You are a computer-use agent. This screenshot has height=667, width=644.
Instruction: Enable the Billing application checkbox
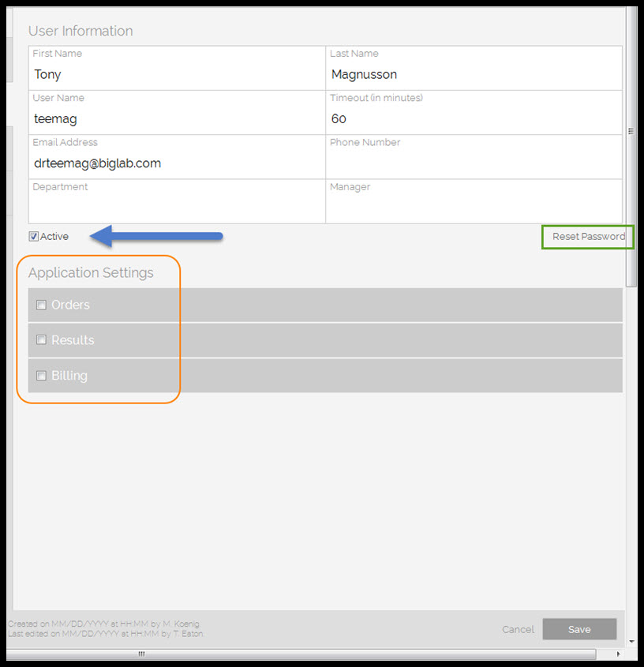(x=41, y=376)
